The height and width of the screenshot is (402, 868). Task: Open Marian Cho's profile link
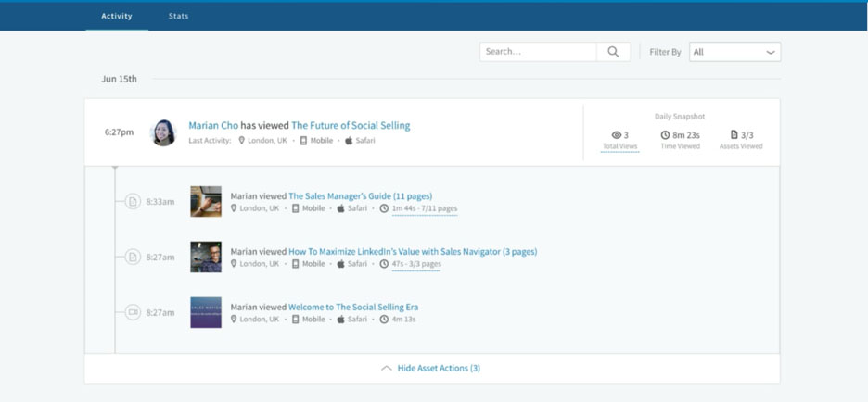(x=213, y=125)
